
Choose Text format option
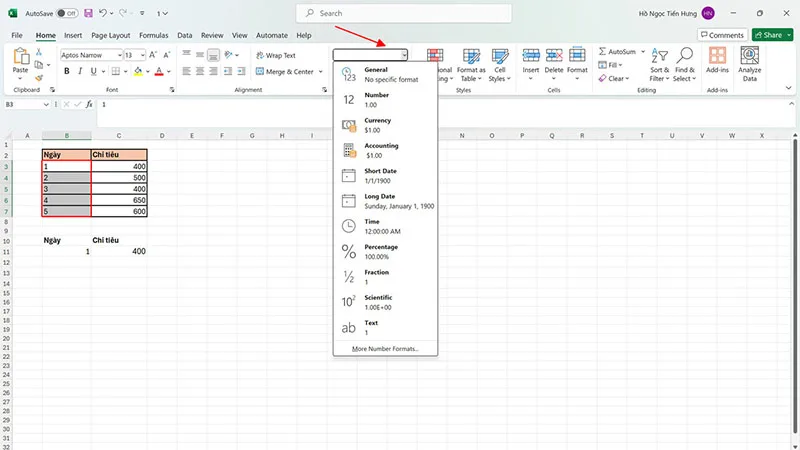[x=385, y=328]
